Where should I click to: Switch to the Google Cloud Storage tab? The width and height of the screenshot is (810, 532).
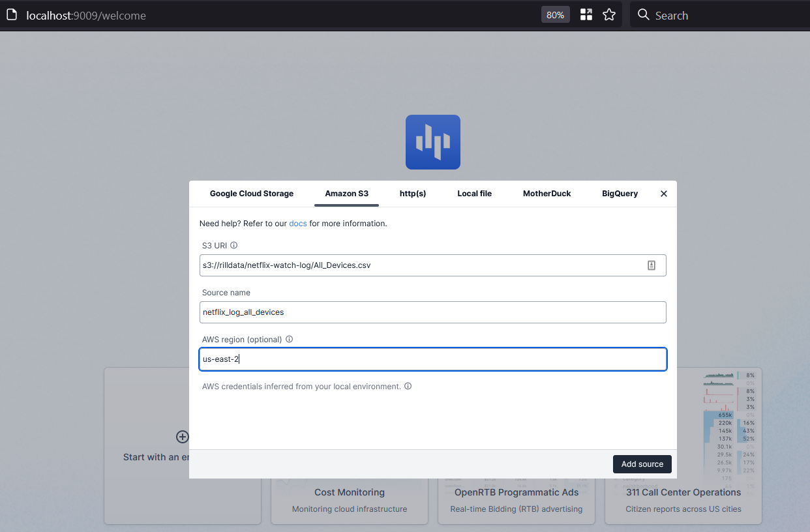click(252, 194)
